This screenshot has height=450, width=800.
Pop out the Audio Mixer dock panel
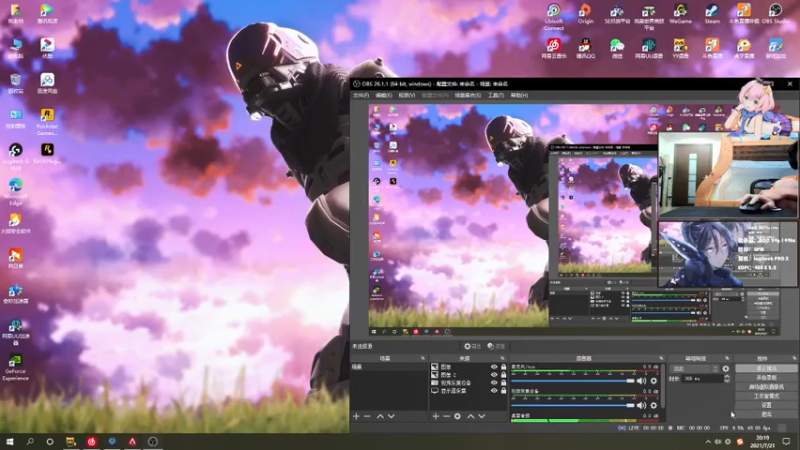(x=661, y=358)
